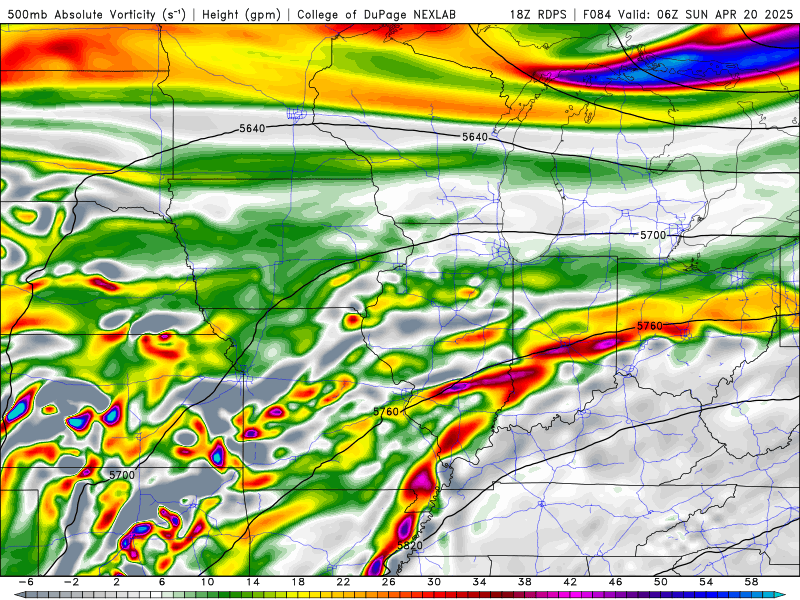Select the '42' color scale label
Screen dimensions: 800x600
570,582
